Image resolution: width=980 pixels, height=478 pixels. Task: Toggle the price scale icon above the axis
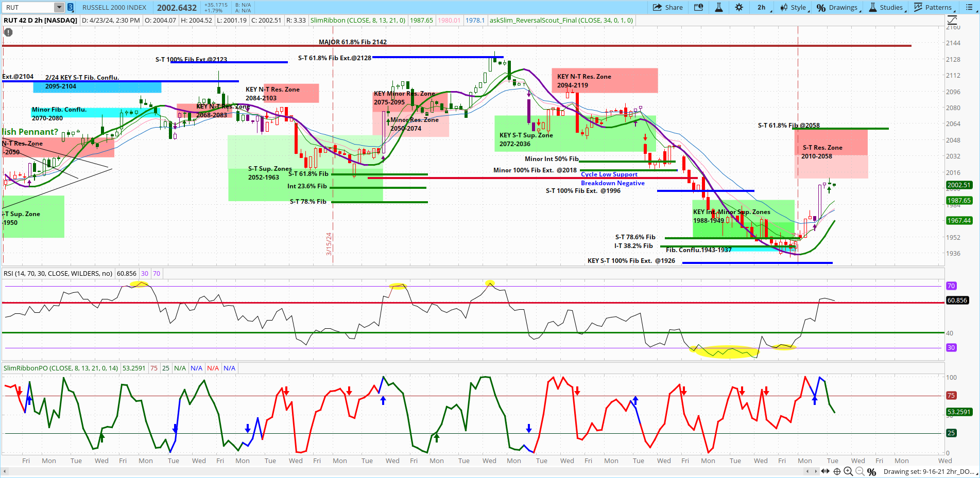(952, 20)
